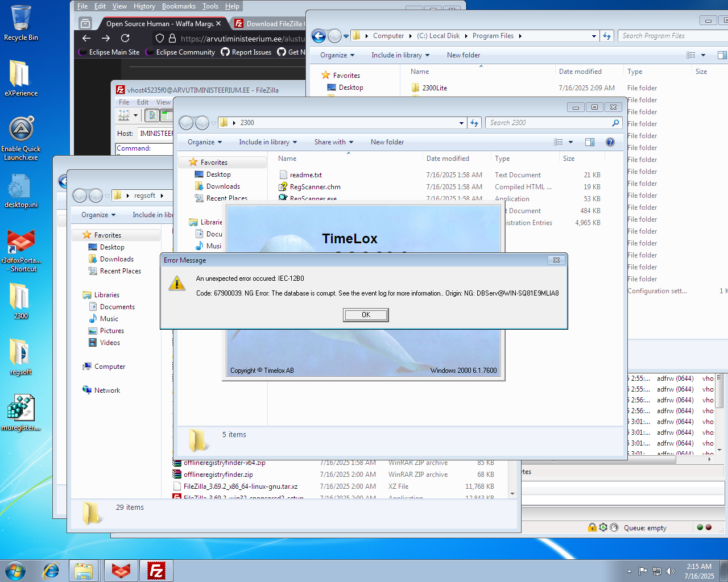Click OK in the Error Message dialog

click(x=366, y=315)
